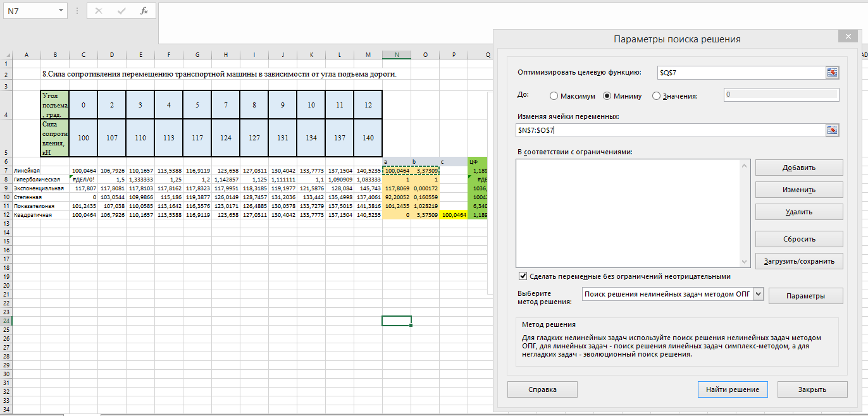Click the constraints list scroll-down arrow
Image resolution: width=868 pixels, height=416 pixels.
click(744, 262)
